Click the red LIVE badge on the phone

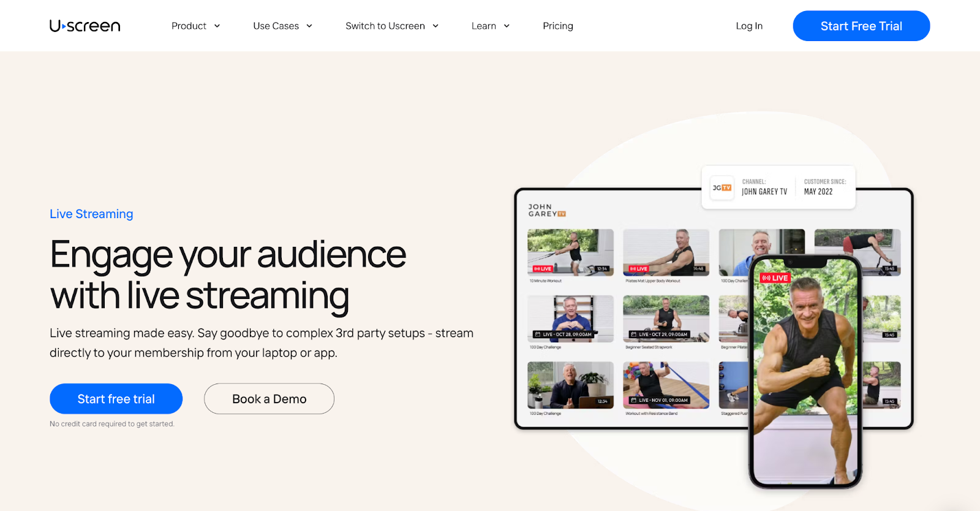coord(775,278)
